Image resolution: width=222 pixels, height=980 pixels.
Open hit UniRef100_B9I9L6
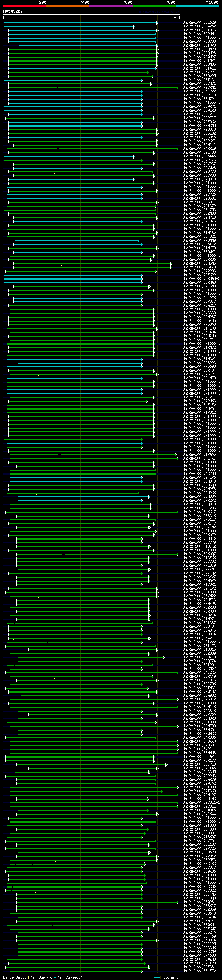[x=199, y=30]
